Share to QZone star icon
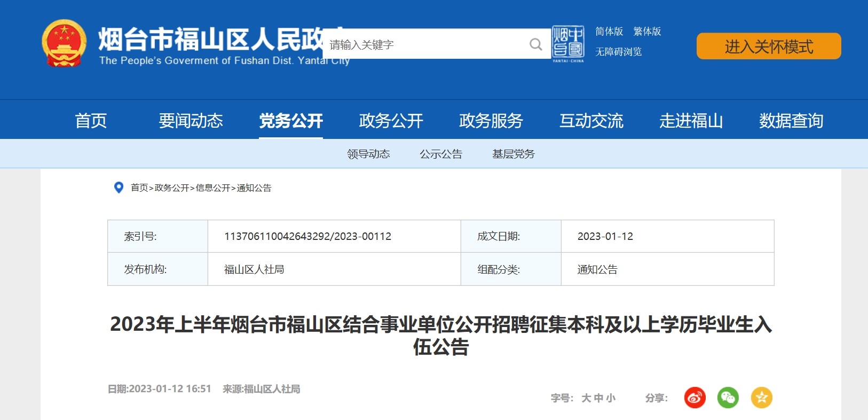This screenshot has width=868, height=420. (762, 398)
